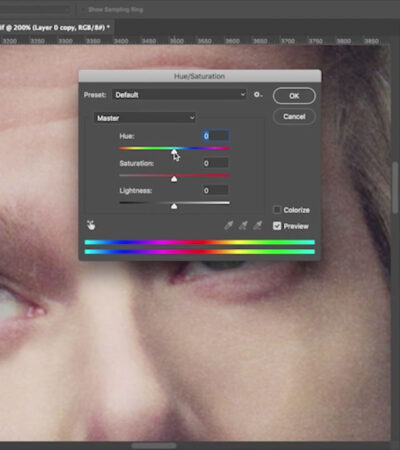400x450 pixels.
Task: Select the Layer 0 copy document tab
Action: coord(55,27)
